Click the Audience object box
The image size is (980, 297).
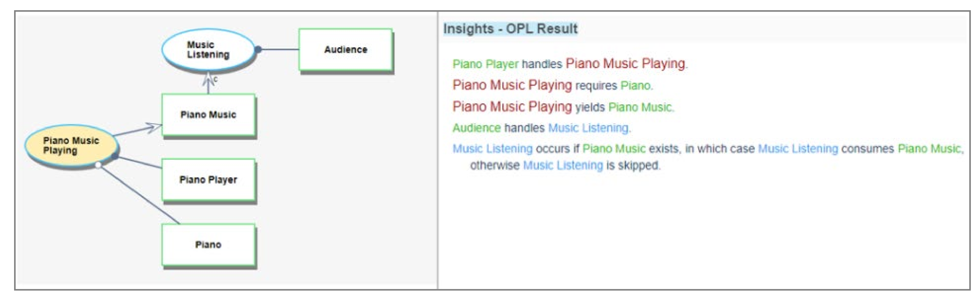coord(345,49)
